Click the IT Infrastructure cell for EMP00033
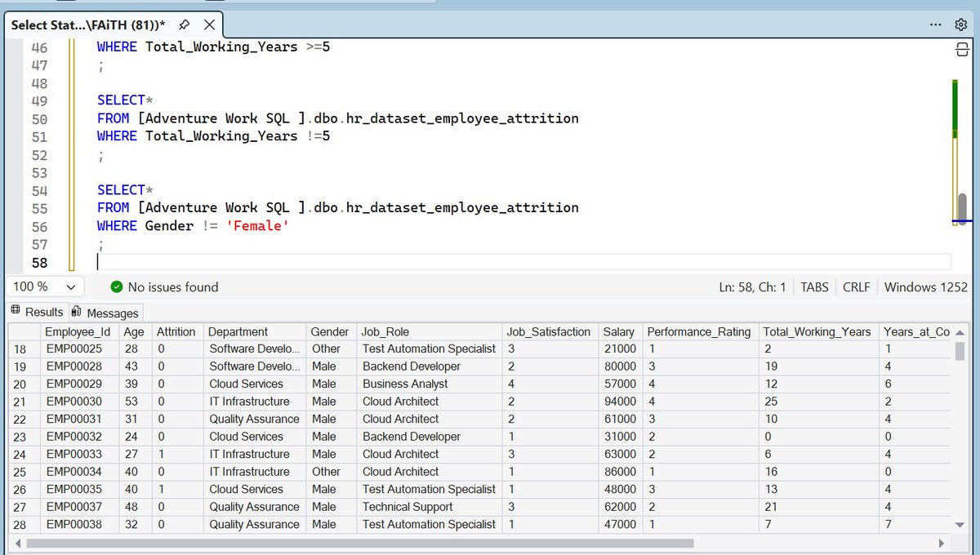 (254, 454)
